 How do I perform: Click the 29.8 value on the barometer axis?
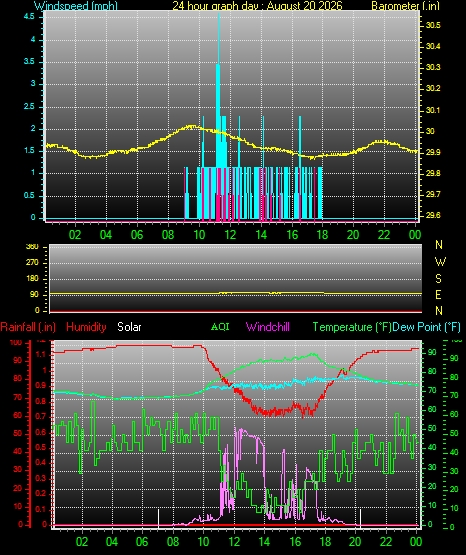tap(433, 173)
